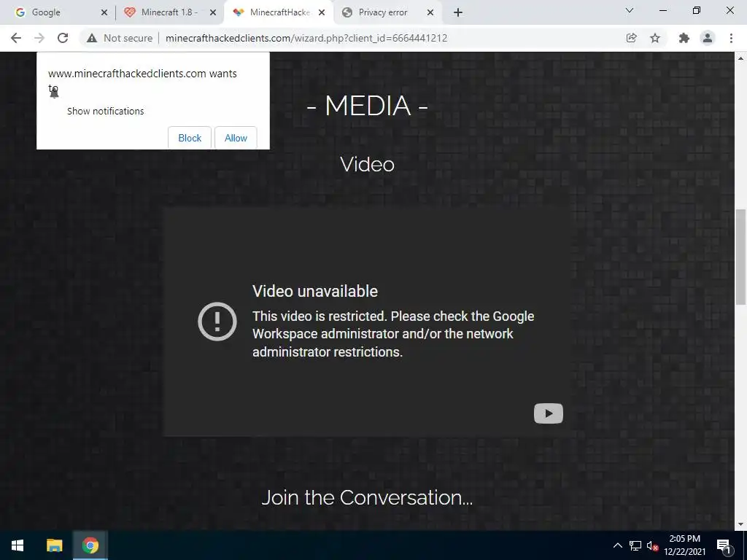Viewport: 747px width, 560px height.
Task: Click the page vertical scrollbar thumb
Action: coord(740,257)
